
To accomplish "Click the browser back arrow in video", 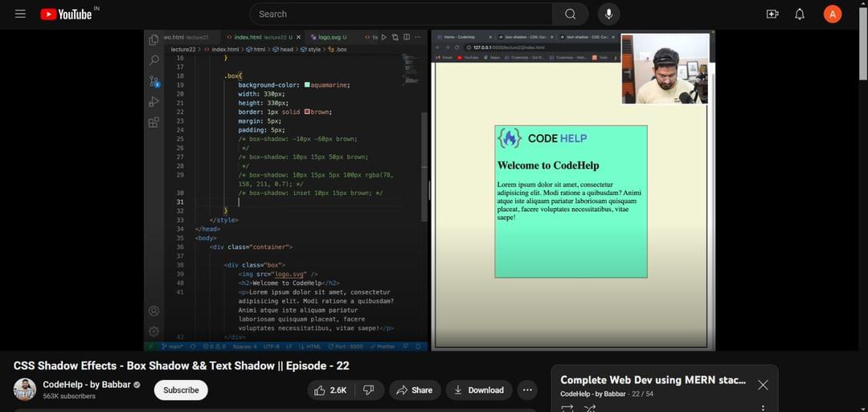I will pos(439,47).
